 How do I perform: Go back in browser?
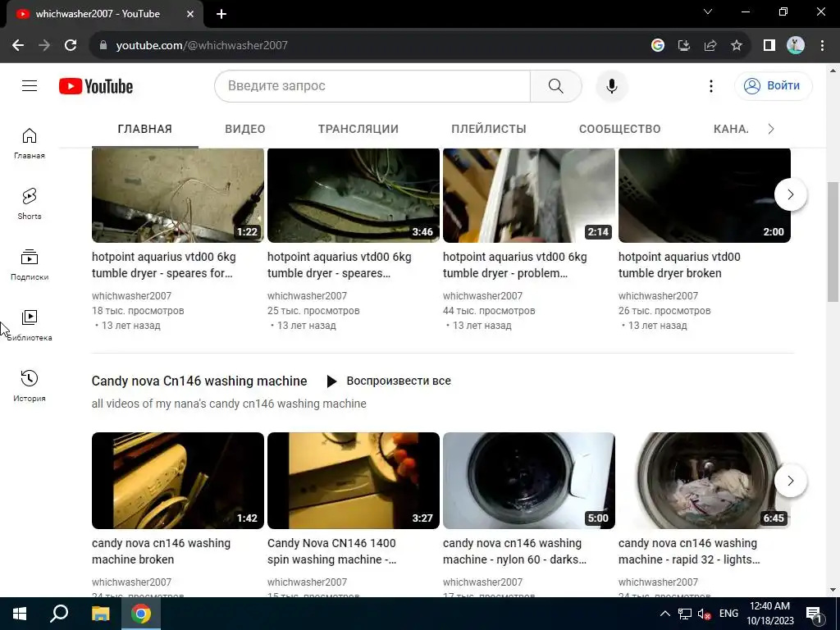click(18, 46)
